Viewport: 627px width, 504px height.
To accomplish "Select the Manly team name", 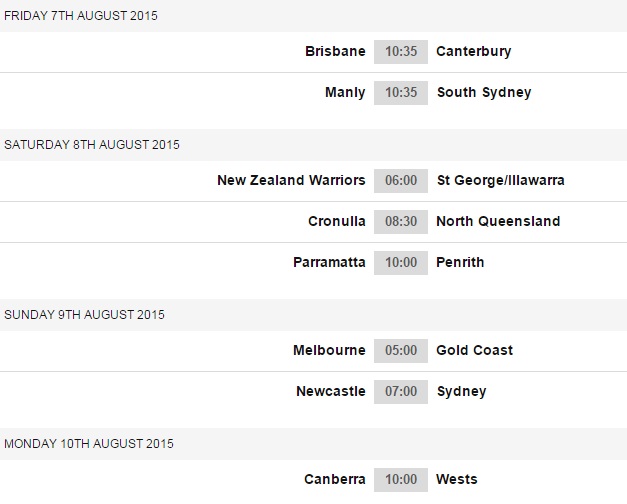I will [345, 92].
